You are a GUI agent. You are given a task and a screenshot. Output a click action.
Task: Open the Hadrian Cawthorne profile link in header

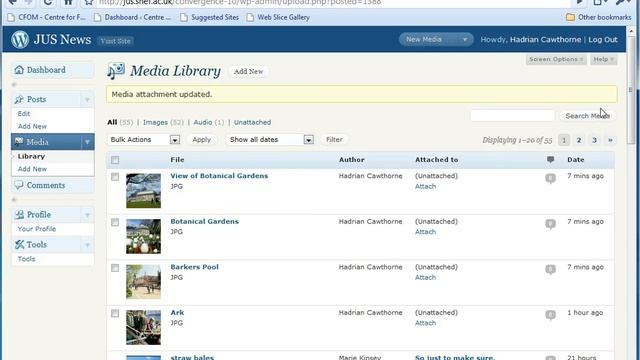click(545, 40)
